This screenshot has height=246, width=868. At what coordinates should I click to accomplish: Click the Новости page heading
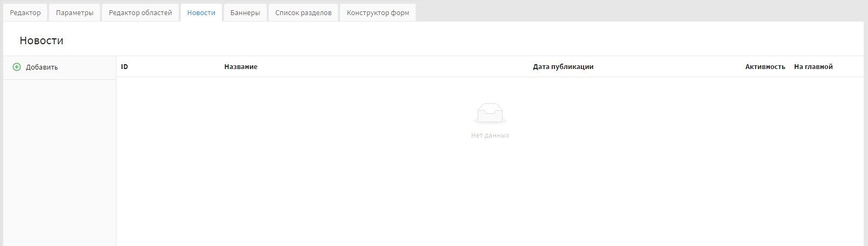pos(42,41)
